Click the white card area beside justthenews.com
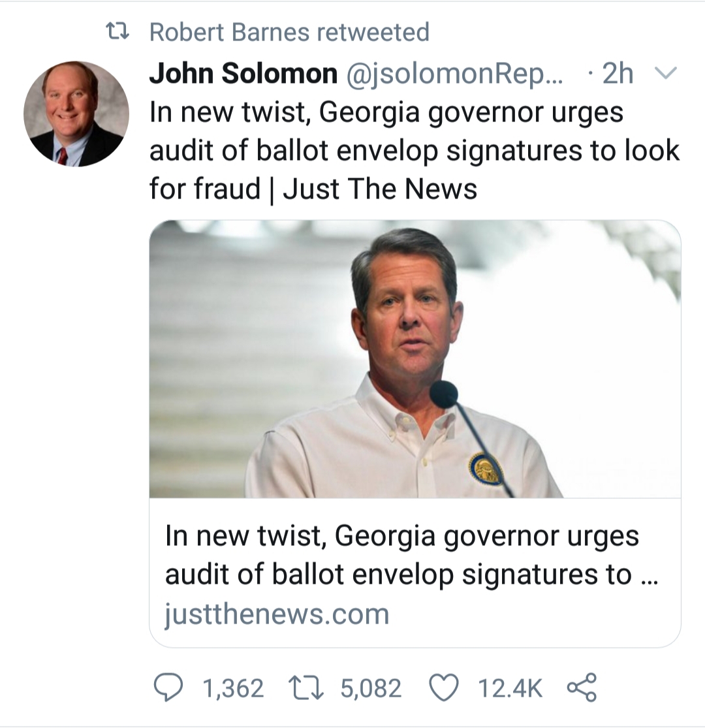 tap(534, 615)
